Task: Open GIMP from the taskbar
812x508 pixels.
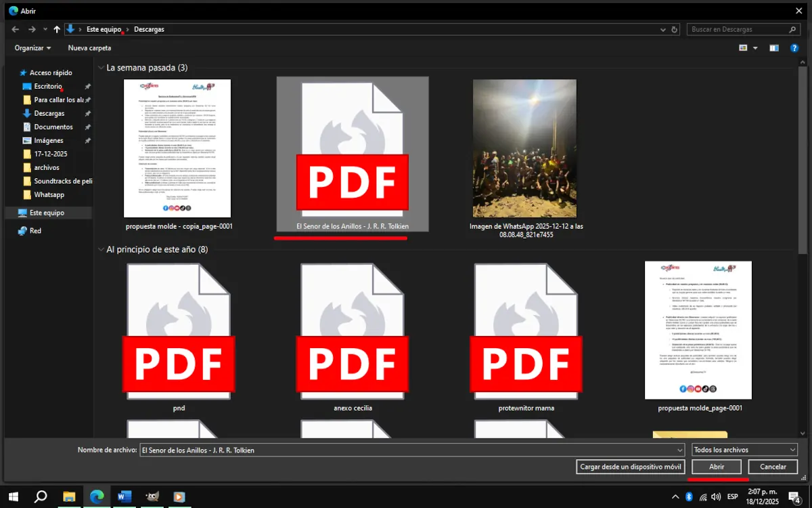Action: pos(152,496)
